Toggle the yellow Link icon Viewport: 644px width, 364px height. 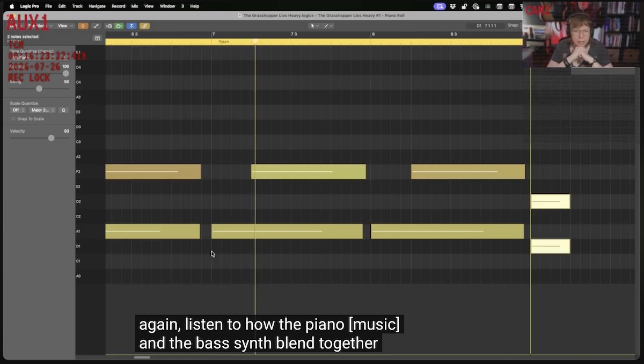(x=144, y=26)
